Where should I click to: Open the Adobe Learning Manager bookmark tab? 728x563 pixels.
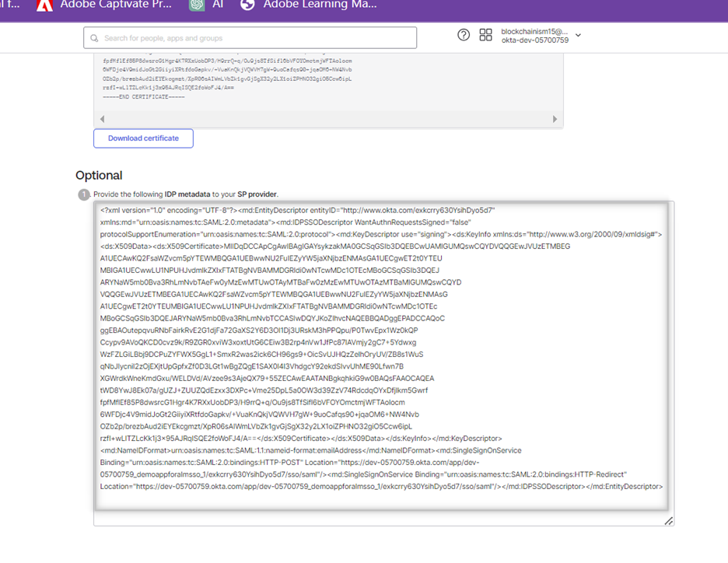(x=319, y=5)
